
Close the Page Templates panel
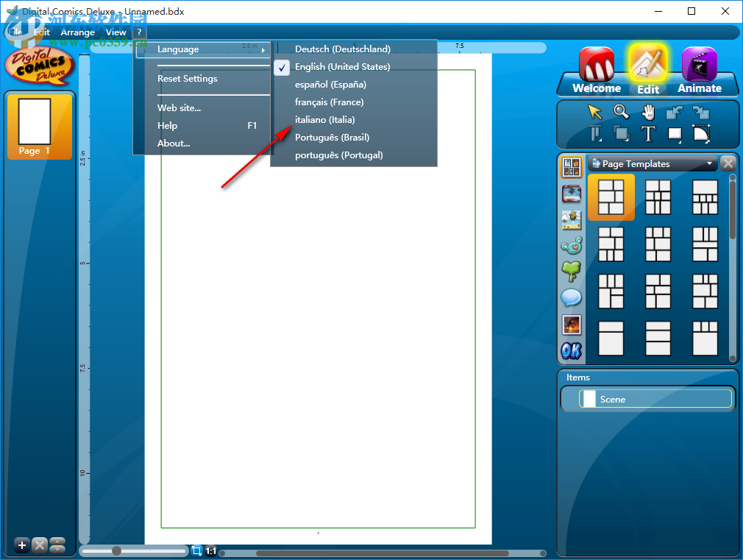728,163
